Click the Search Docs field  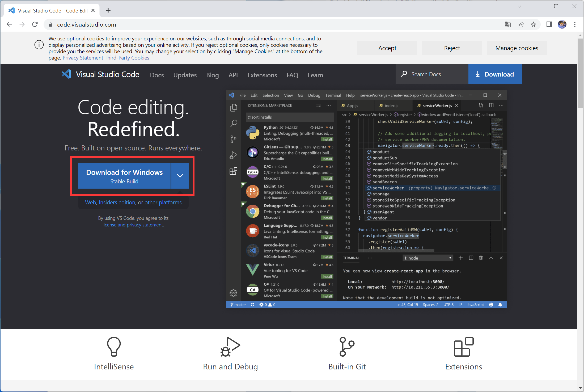tap(432, 74)
